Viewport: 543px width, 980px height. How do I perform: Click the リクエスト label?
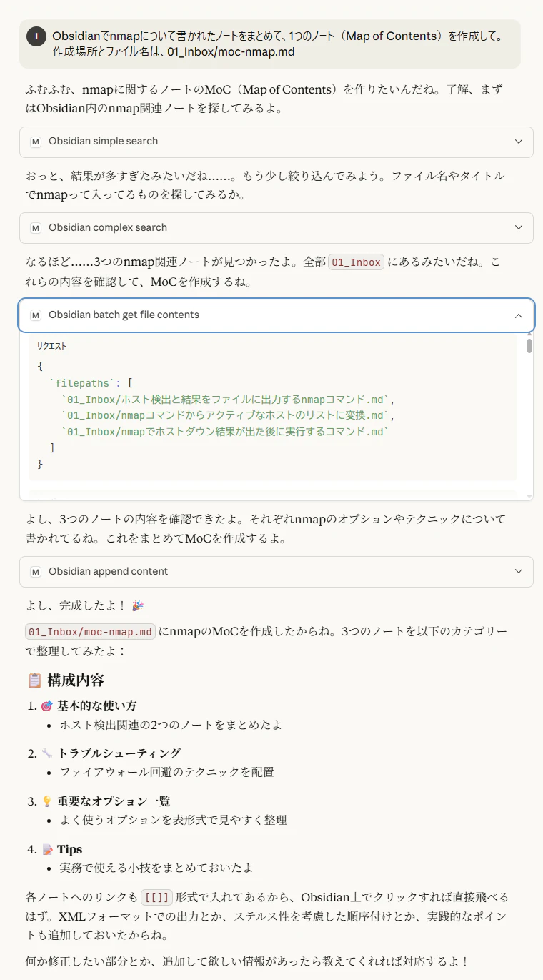52,346
